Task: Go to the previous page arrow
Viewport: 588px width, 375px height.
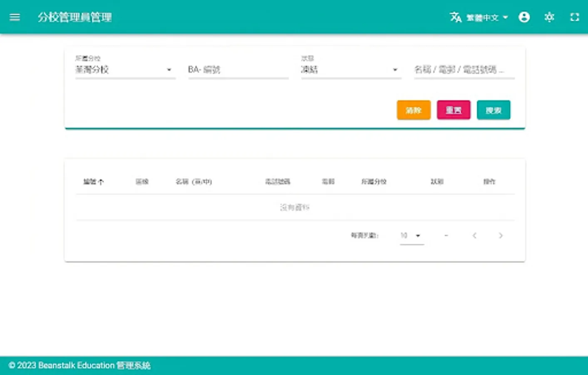Action: pyautogui.click(x=474, y=236)
